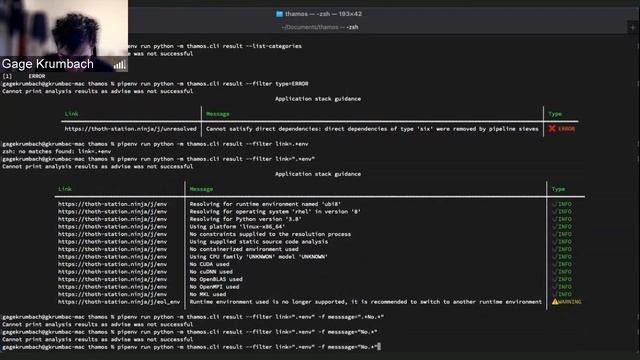The width and height of the screenshot is (640, 360).
Task: Open env link beside "Using platform 'linux-x86_64'"
Action: [112, 227]
